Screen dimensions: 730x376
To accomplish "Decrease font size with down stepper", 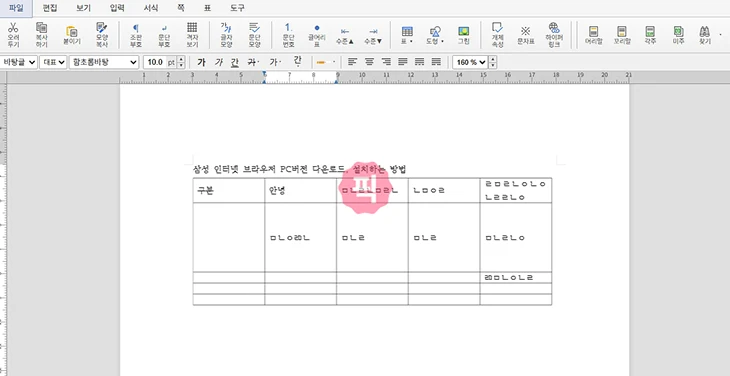I will (181, 65).
